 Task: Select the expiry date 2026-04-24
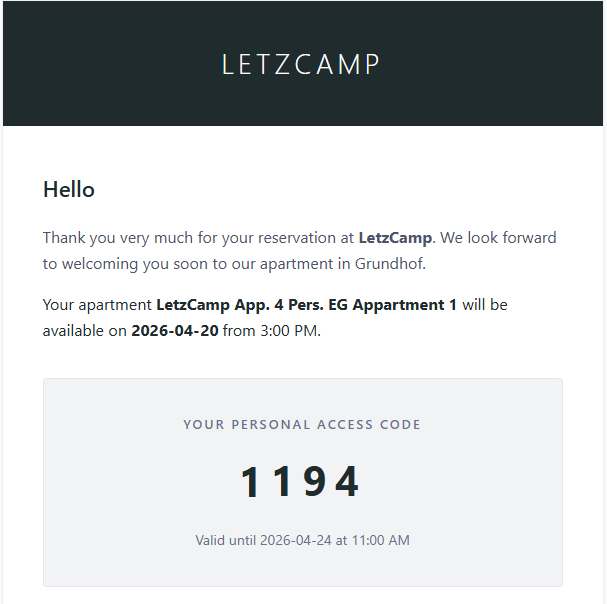(295, 540)
